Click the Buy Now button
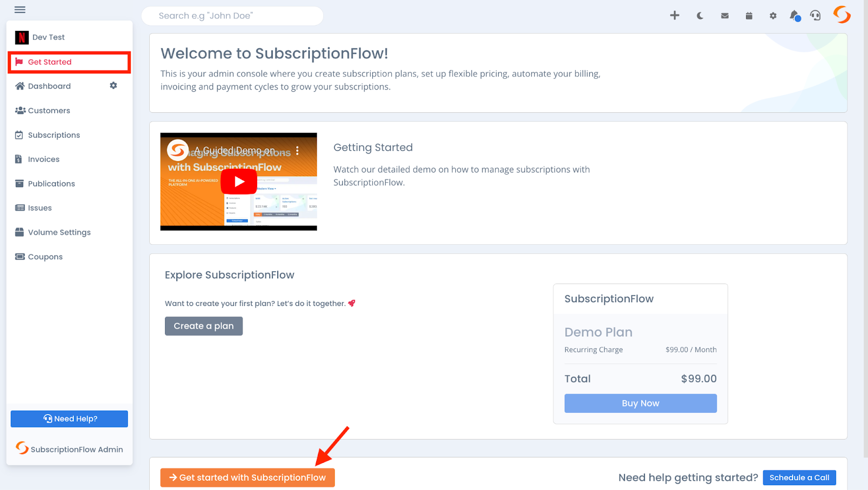Image resolution: width=868 pixels, height=490 pixels. [641, 403]
